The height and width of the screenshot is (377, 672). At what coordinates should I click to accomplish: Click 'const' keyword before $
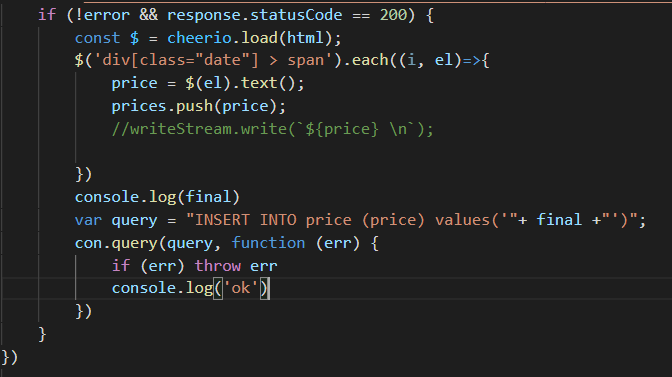coord(97,38)
